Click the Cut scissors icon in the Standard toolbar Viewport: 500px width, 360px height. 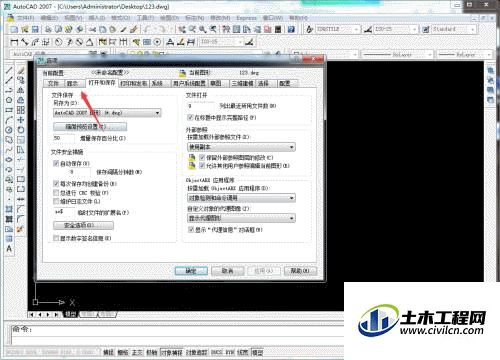tap(92, 30)
